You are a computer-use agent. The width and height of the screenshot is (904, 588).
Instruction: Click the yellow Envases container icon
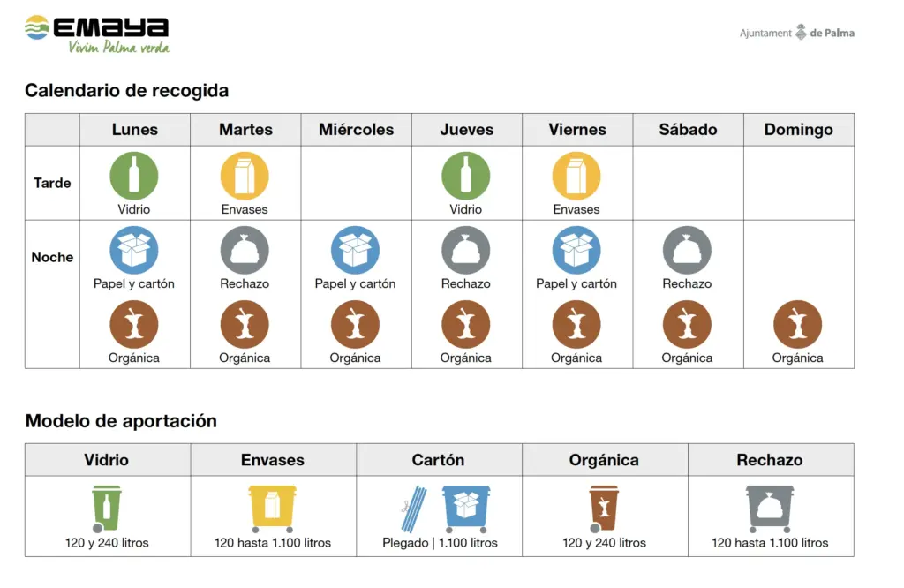272,507
